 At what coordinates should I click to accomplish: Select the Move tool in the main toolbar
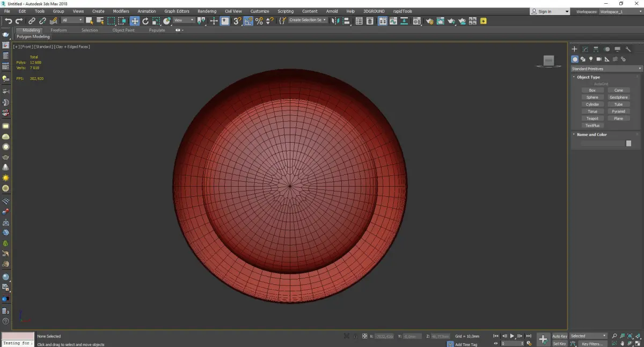coord(134,21)
